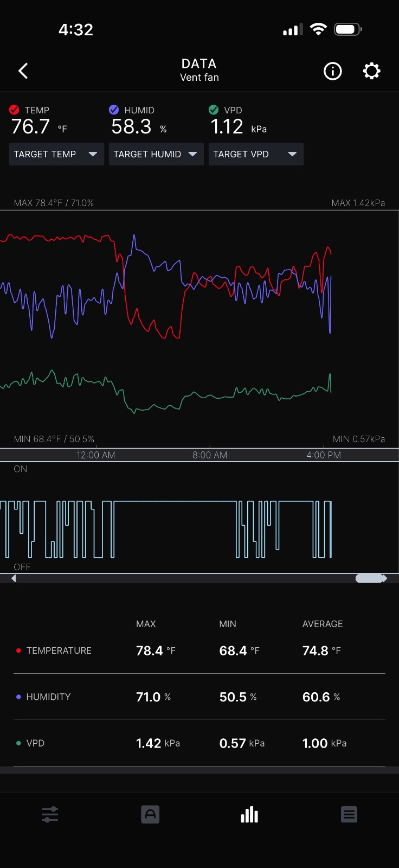Screen dimensions: 399x868
Task: Click the MAX 78.4°F / 71.0% label
Action: click(x=54, y=203)
